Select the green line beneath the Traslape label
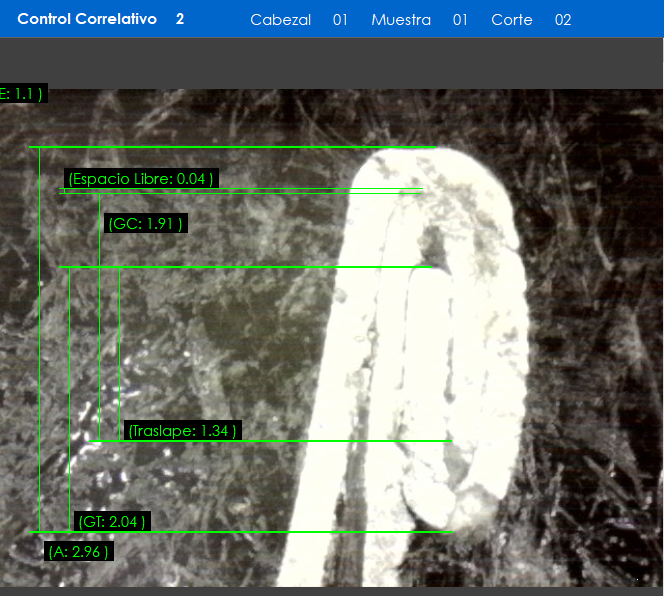The image size is (664, 596). coord(270,441)
